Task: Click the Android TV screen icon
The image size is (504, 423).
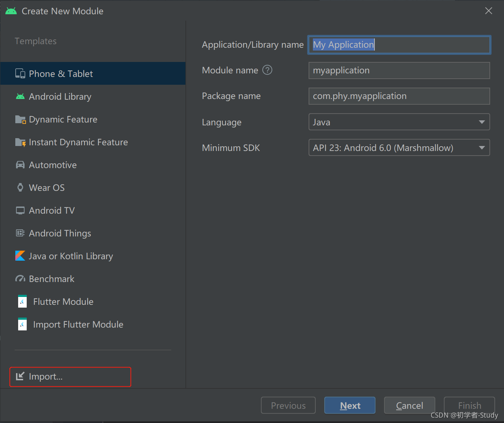Action: [20, 210]
